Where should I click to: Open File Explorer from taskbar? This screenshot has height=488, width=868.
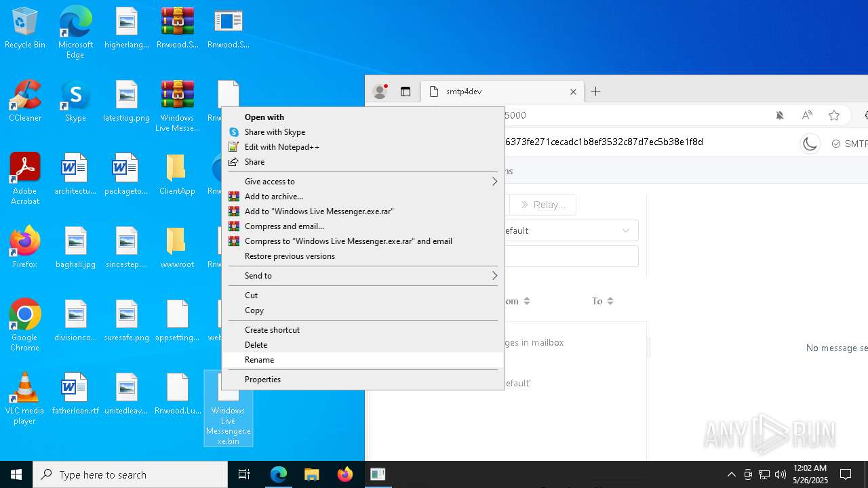312,474
